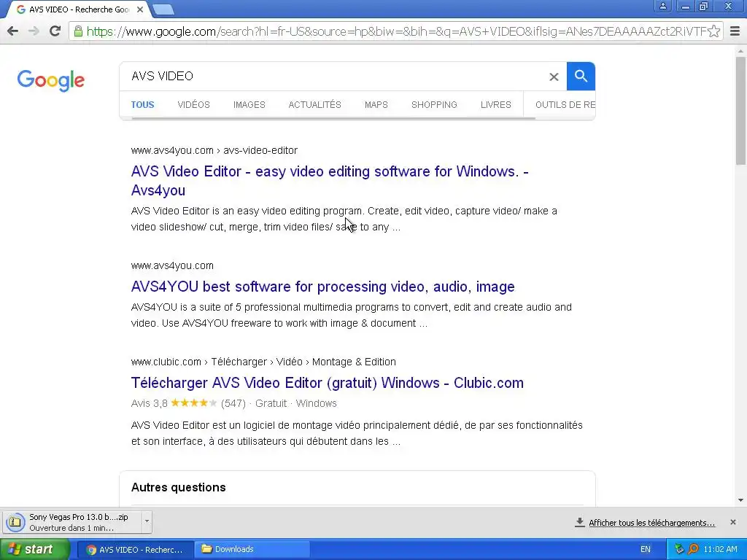Open AVS4YOU best software result link

tap(322, 287)
